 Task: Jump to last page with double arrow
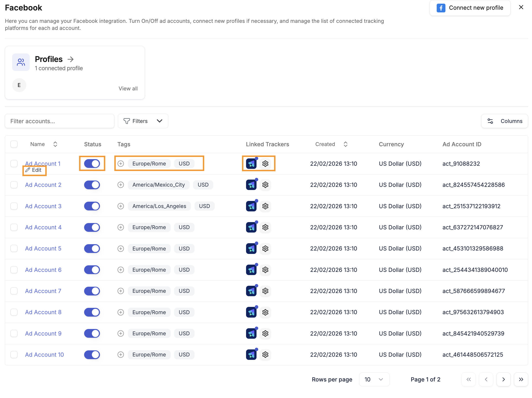pyautogui.click(x=521, y=380)
